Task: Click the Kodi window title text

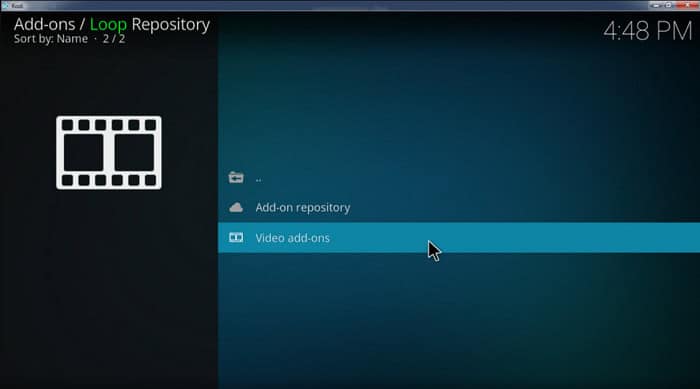Action: click(x=17, y=6)
